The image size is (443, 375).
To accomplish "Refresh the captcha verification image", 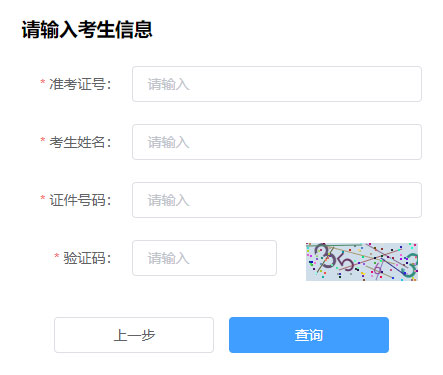I will pyautogui.click(x=362, y=262).
